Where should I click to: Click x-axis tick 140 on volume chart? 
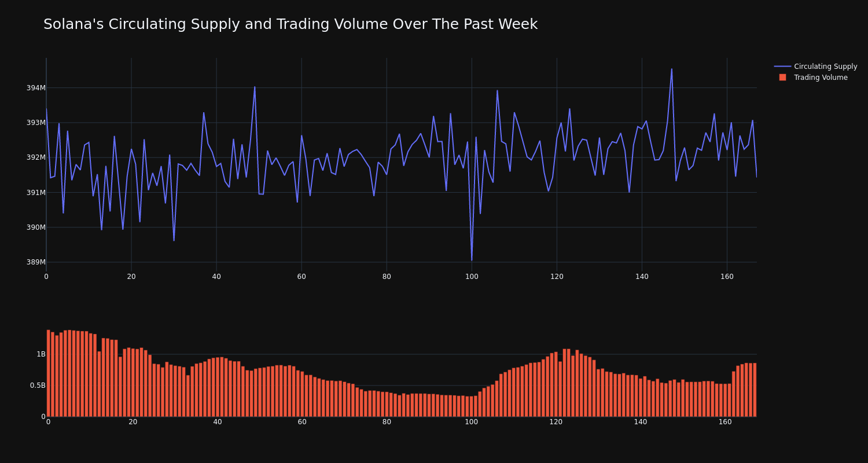coord(641,422)
